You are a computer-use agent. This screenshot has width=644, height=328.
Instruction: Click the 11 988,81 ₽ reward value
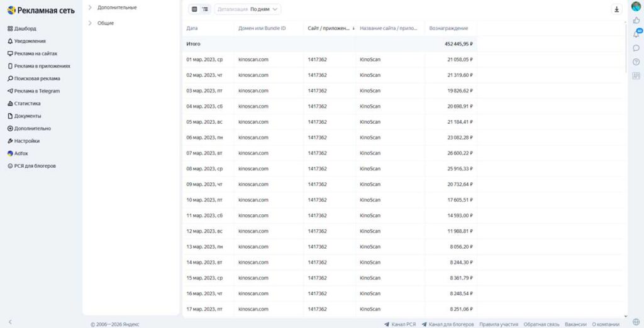point(460,231)
